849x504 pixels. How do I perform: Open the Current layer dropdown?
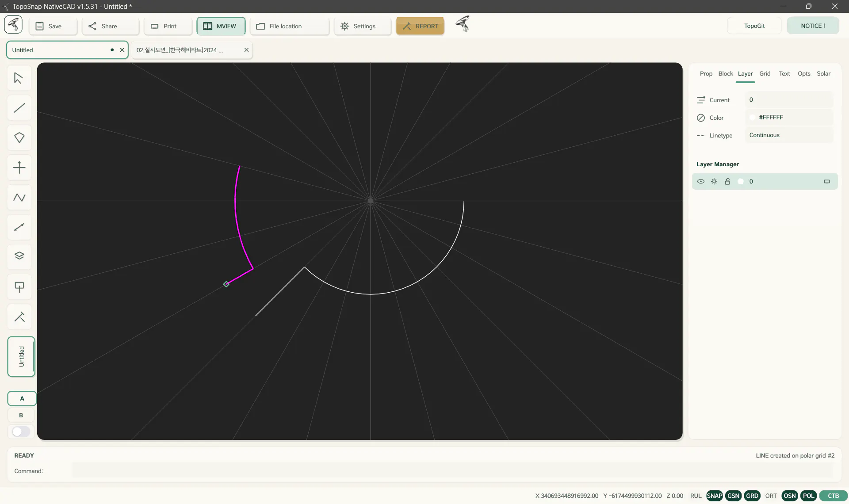click(789, 100)
